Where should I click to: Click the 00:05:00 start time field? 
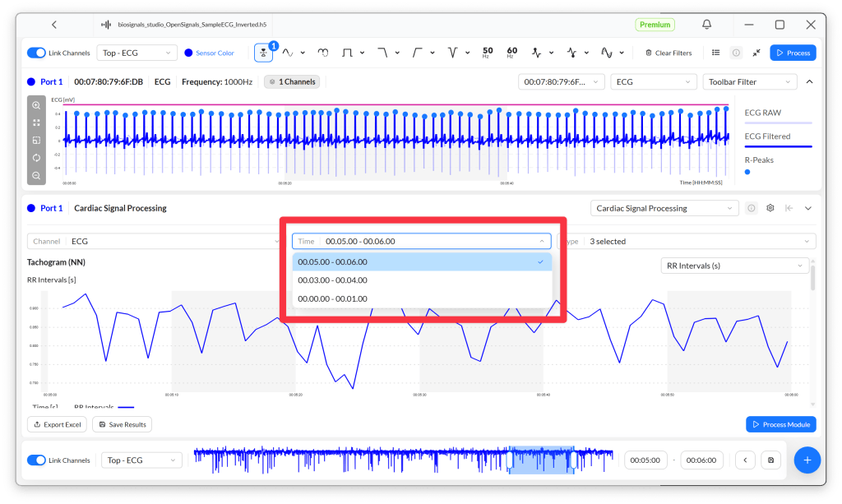645,460
